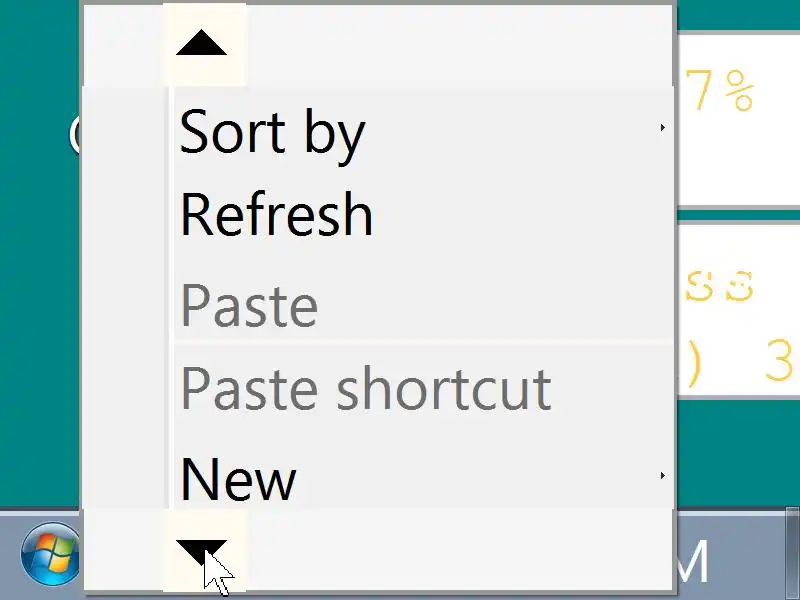The width and height of the screenshot is (800, 600).
Task: Click the yellow 'ss' text on lower gadget
Action: pos(719,287)
